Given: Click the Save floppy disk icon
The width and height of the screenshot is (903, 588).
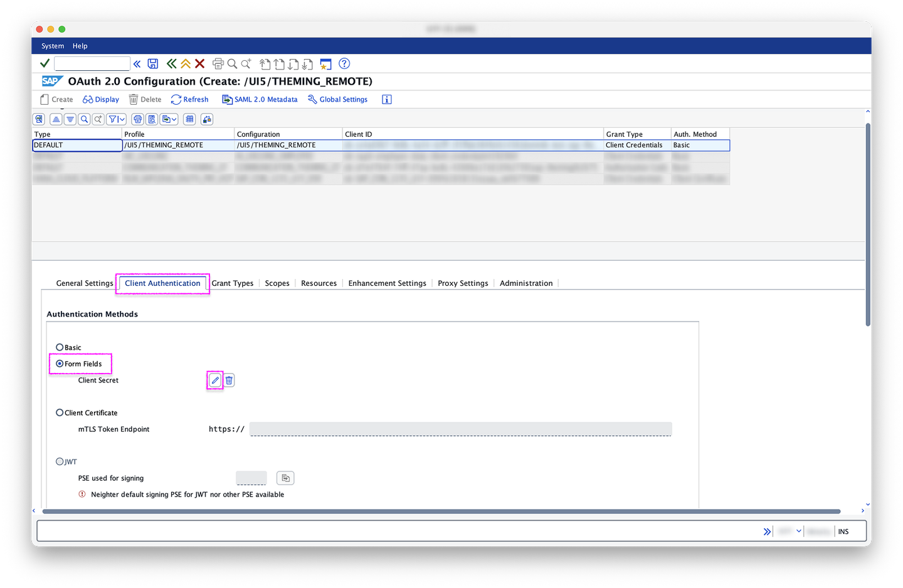Looking at the screenshot, I should point(153,63).
